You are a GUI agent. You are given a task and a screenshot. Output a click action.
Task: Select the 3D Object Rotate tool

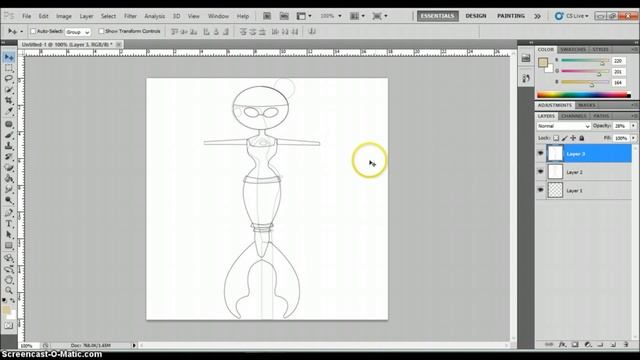pos(9,258)
